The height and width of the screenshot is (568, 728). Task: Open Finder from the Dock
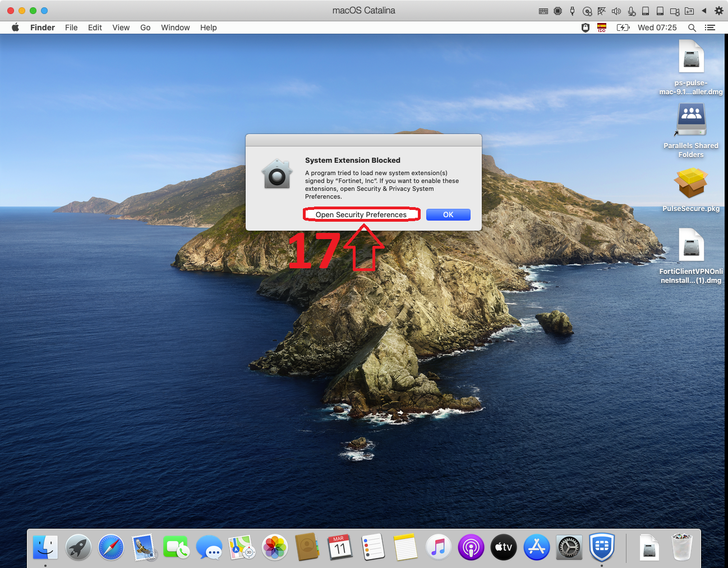45,547
